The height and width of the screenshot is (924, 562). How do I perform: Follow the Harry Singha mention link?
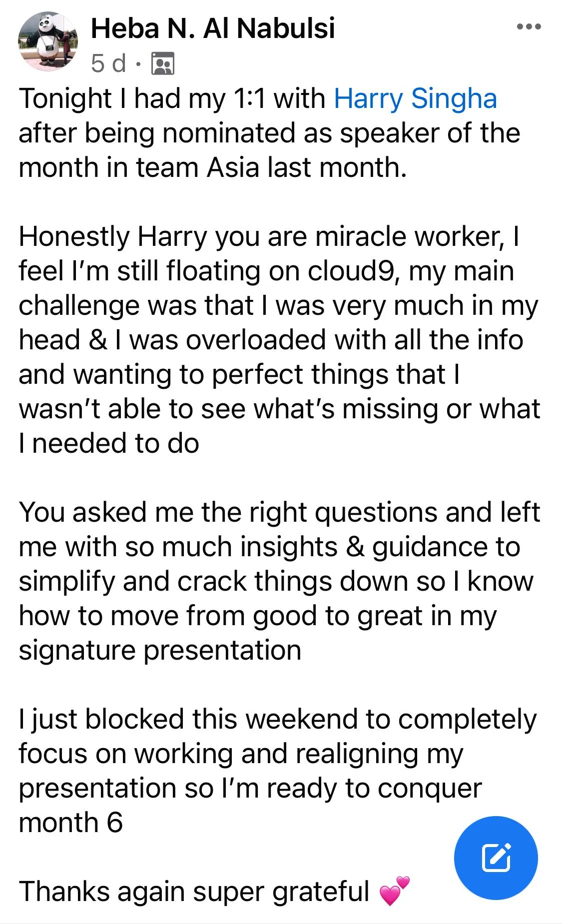(415, 98)
